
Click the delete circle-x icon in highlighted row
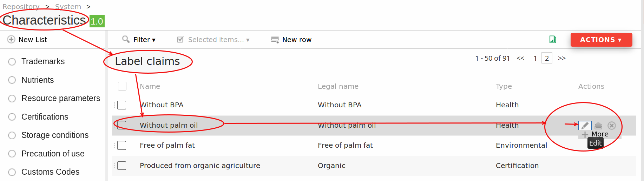click(x=612, y=125)
